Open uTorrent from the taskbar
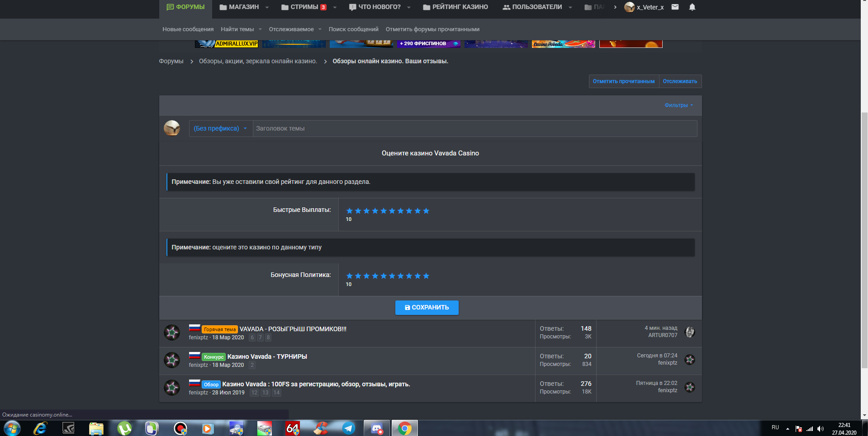This screenshot has height=436, width=868. pyautogui.click(x=124, y=428)
